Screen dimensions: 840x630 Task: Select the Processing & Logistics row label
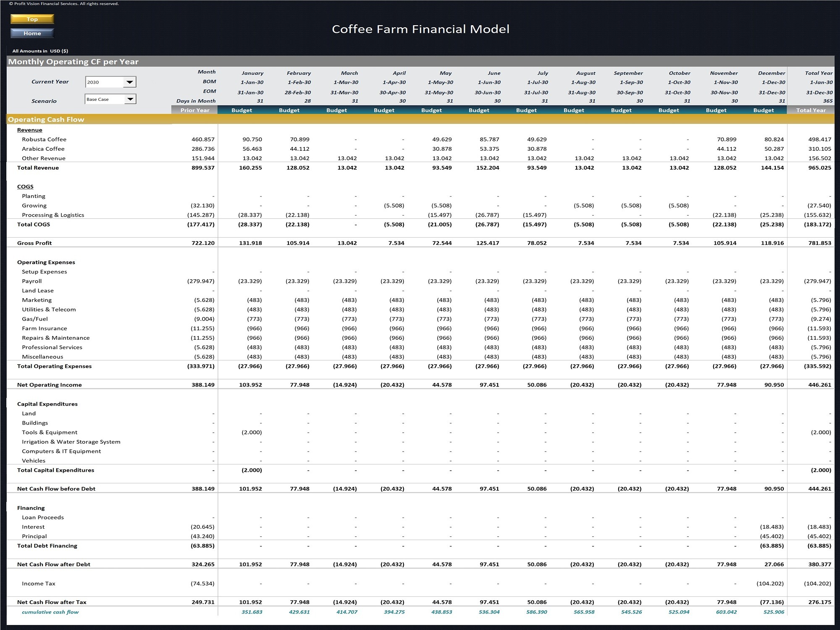(53, 215)
